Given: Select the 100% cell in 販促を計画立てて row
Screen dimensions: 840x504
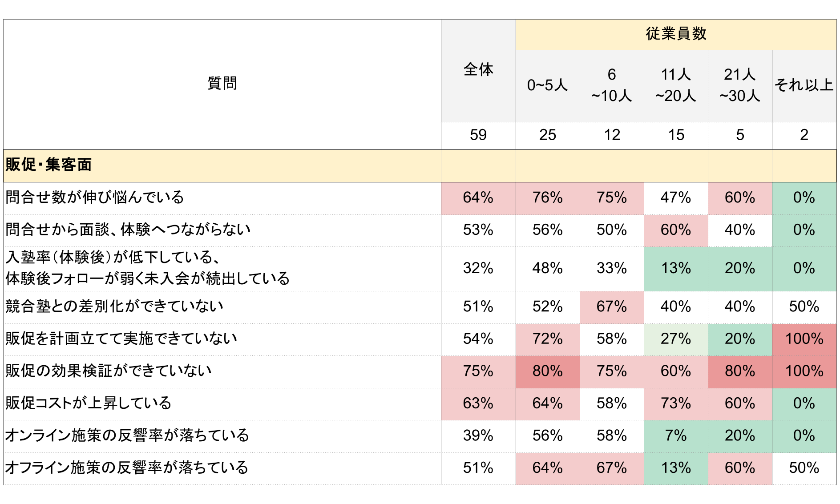Looking at the screenshot, I should point(804,339).
